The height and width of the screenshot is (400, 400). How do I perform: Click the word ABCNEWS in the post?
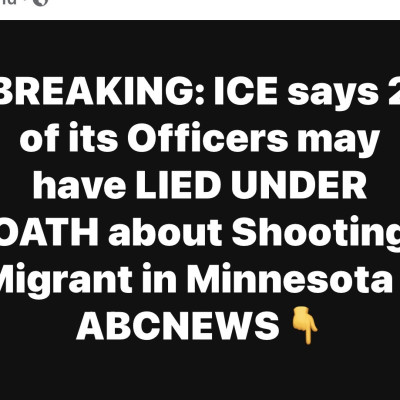point(178,326)
